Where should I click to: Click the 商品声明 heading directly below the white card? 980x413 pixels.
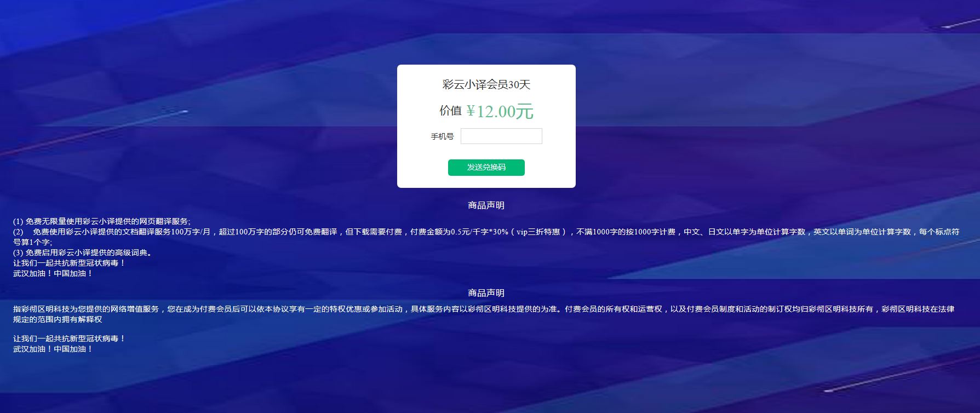pyautogui.click(x=486, y=205)
